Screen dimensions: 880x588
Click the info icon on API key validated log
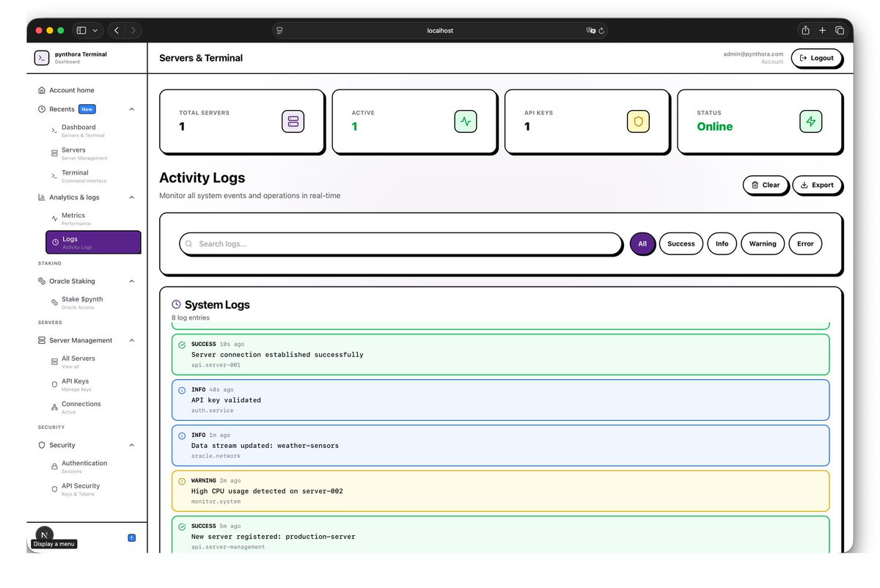183,390
